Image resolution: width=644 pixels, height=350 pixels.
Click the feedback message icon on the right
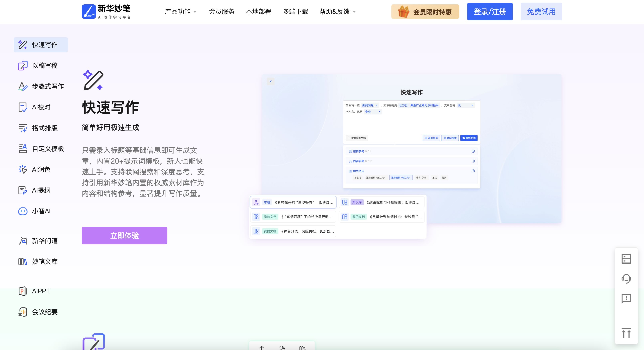coord(626,298)
